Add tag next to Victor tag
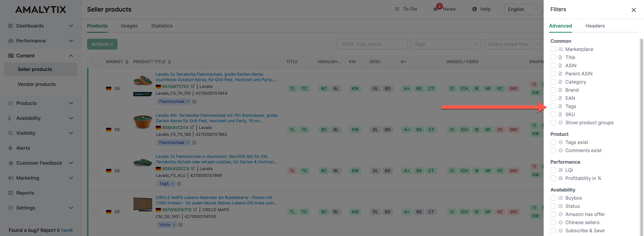The height and width of the screenshot is (236, 644). click(x=180, y=225)
